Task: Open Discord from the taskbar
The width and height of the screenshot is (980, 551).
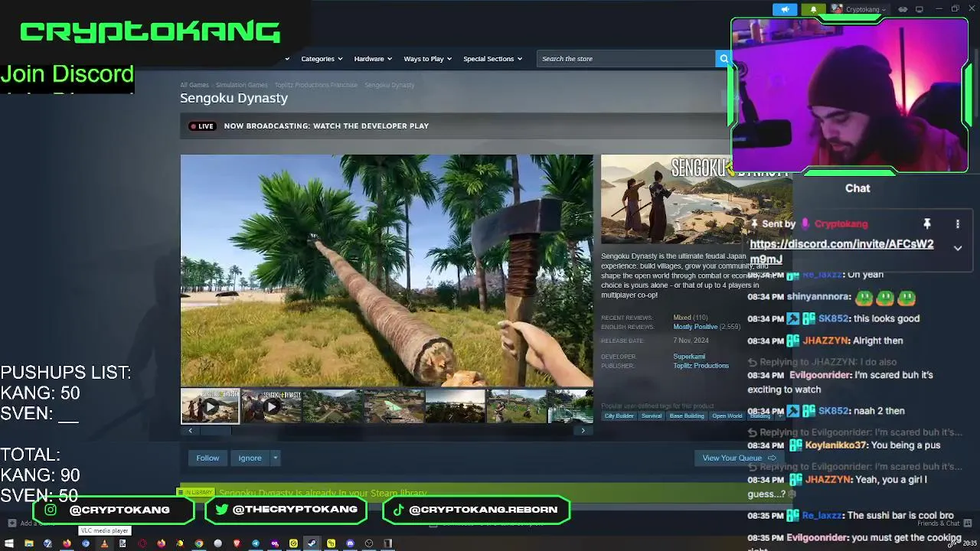Action: (350, 543)
